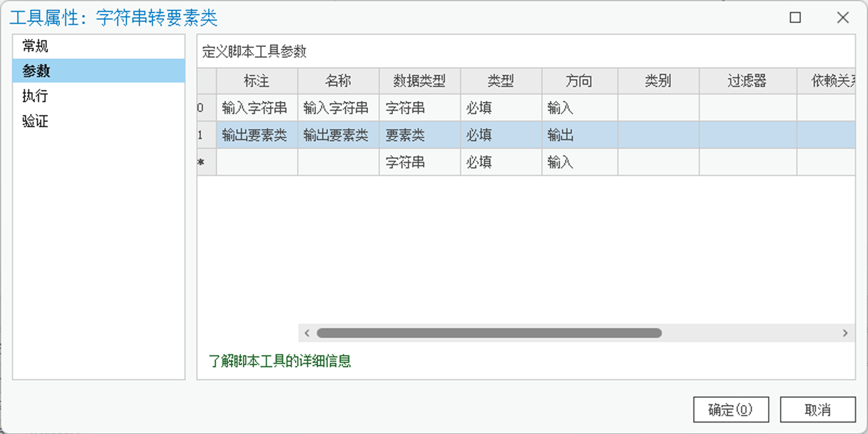Open 类型 cell 必填 in row 1
The height and width of the screenshot is (434, 868).
click(x=501, y=135)
